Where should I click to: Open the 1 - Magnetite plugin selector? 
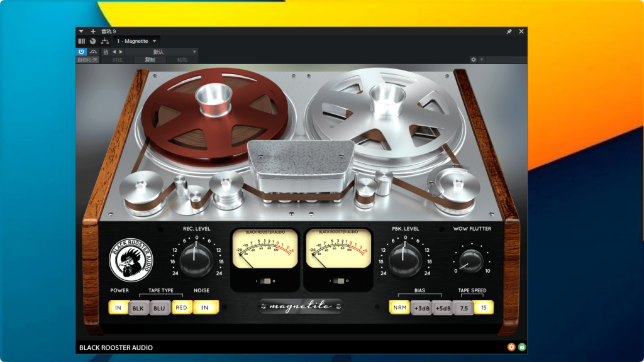(136, 41)
